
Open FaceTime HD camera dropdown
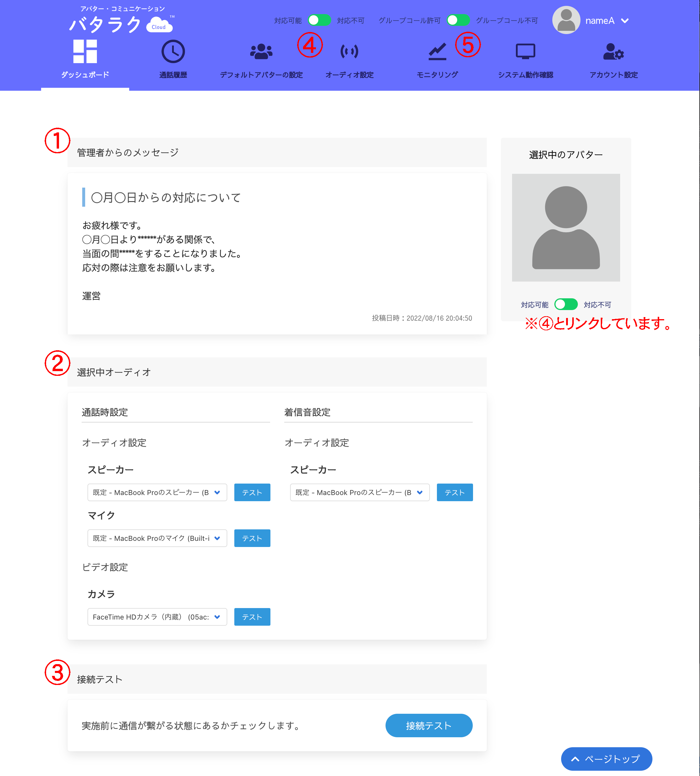pos(157,617)
